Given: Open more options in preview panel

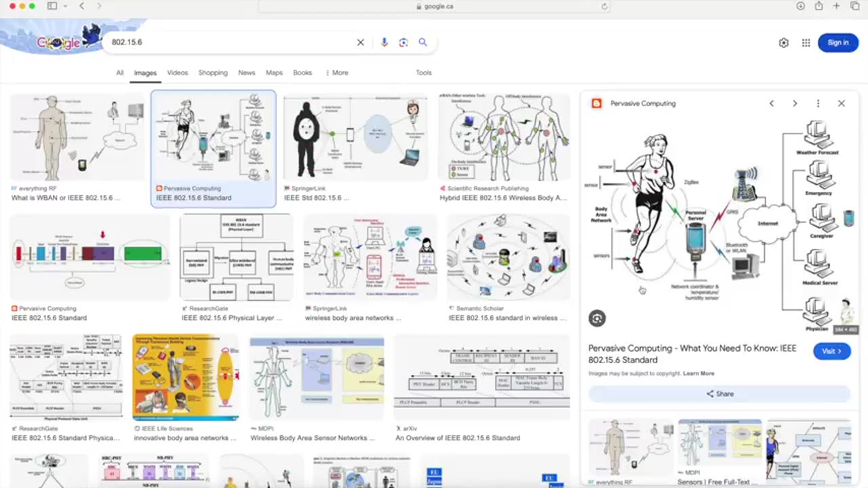Looking at the screenshot, I should coord(818,104).
